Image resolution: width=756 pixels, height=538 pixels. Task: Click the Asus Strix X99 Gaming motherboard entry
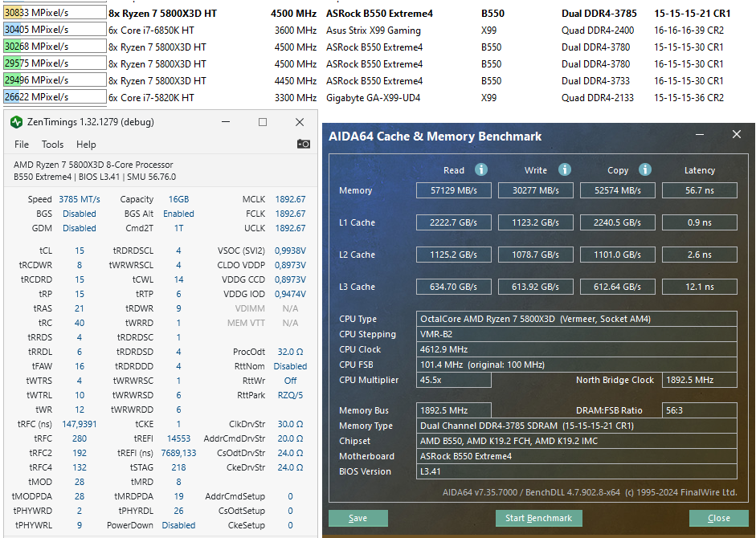(x=373, y=31)
